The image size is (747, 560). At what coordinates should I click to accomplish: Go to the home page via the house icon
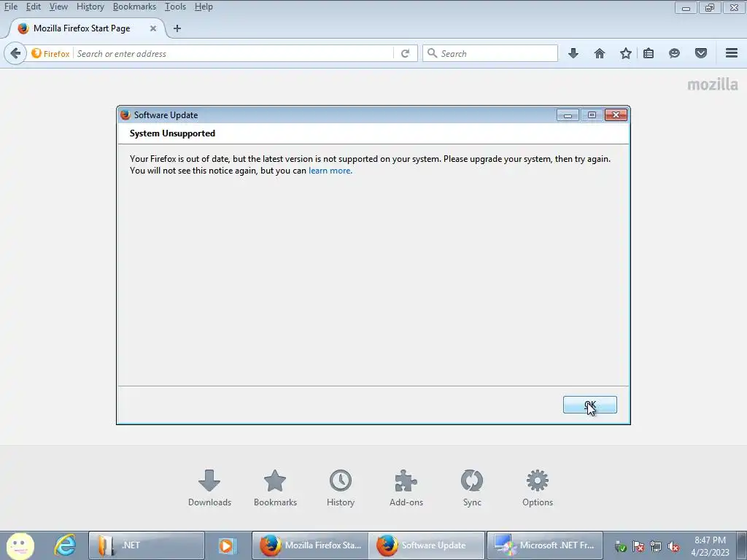600,53
